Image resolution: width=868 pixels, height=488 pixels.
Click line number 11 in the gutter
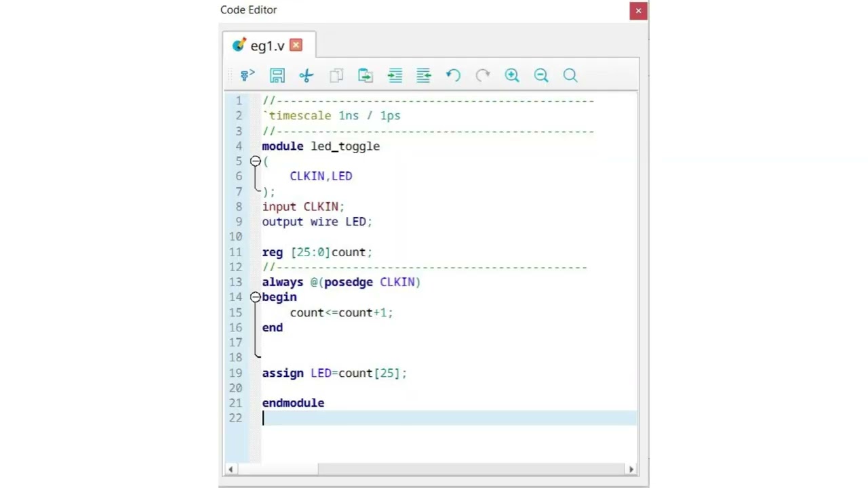[235, 252]
